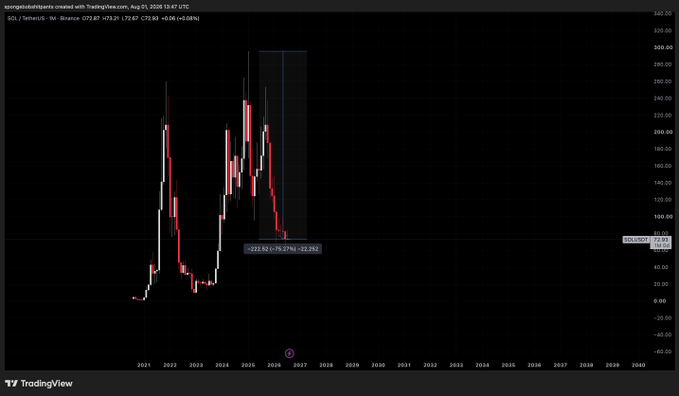
Task: Click the 2037 time axis label
Action: (560, 365)
